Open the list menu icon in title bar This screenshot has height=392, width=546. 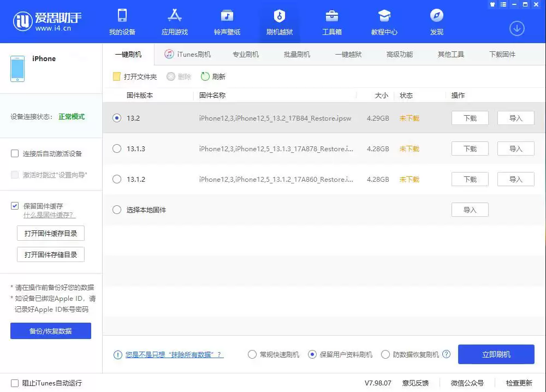503,4
